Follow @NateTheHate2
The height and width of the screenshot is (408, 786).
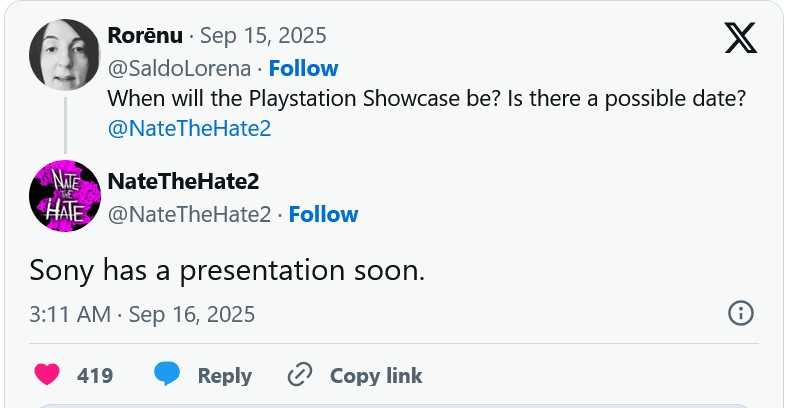[323, 214]
